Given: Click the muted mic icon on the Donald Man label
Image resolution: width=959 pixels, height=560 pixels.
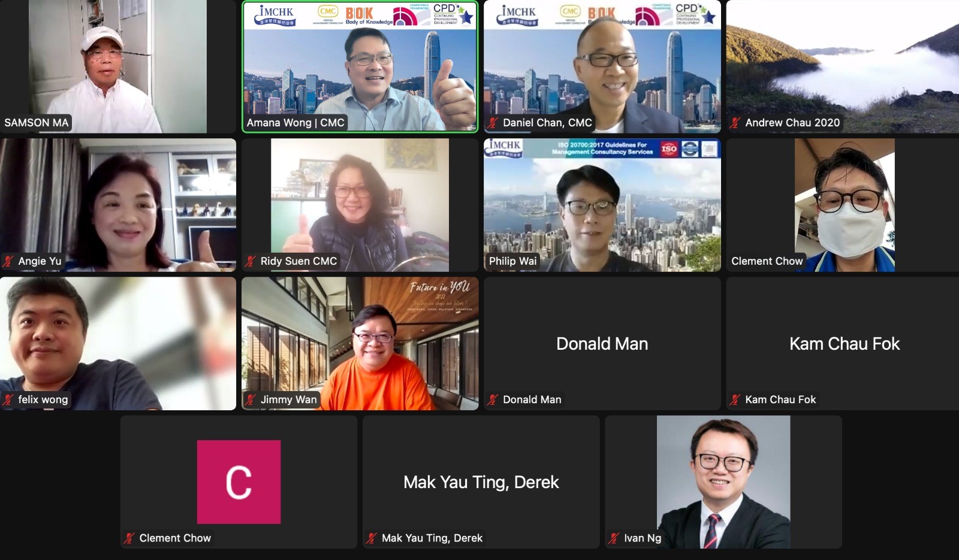Looking at the screenshot, I should [493, 399].
